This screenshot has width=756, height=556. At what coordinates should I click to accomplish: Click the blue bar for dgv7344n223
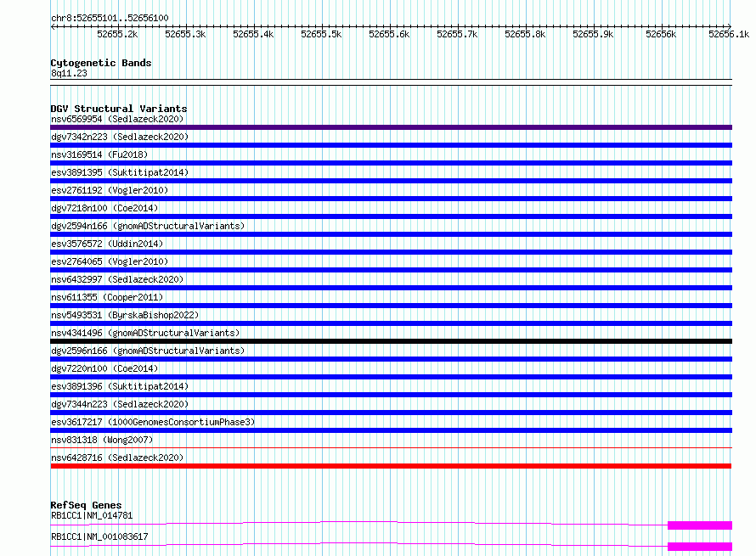pyautogui.click(x=391, y=413)
